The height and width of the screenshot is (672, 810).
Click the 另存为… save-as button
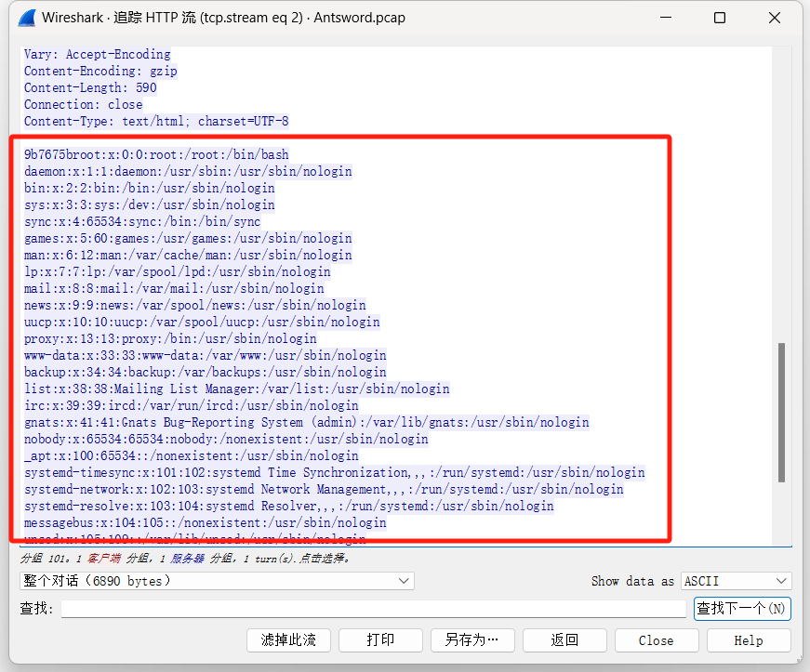(472, 640)
